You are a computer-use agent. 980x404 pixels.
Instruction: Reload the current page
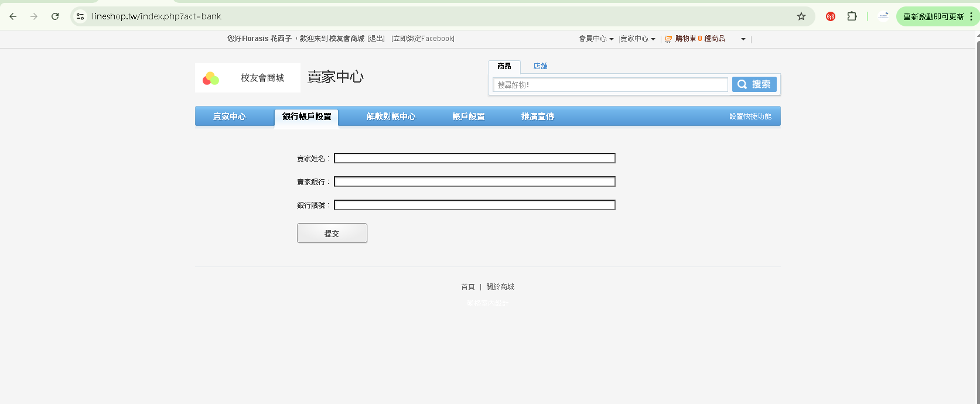pos(55,16)
